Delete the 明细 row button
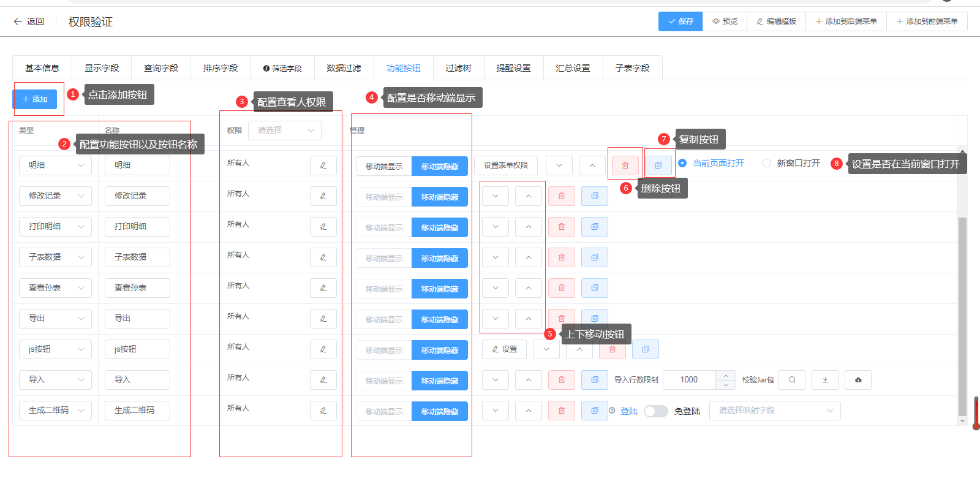This screenshot has height=486, width=980. point(625,165)
